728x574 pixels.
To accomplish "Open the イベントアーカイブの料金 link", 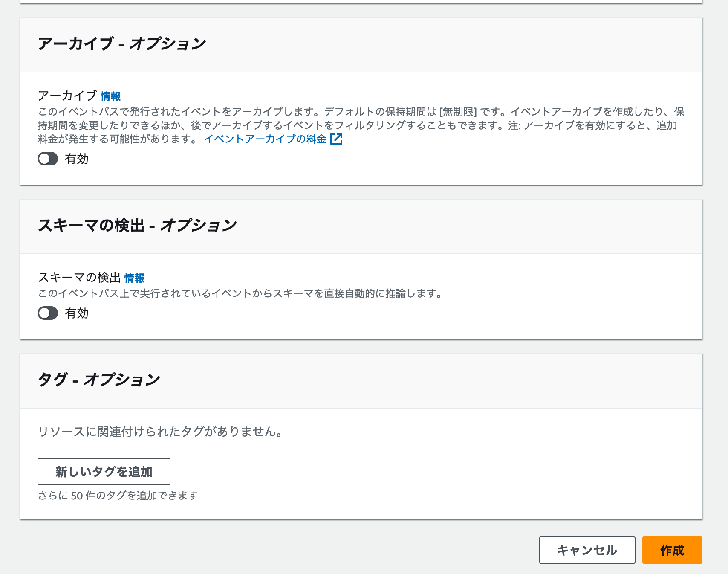I will click(x=266, y=139).
